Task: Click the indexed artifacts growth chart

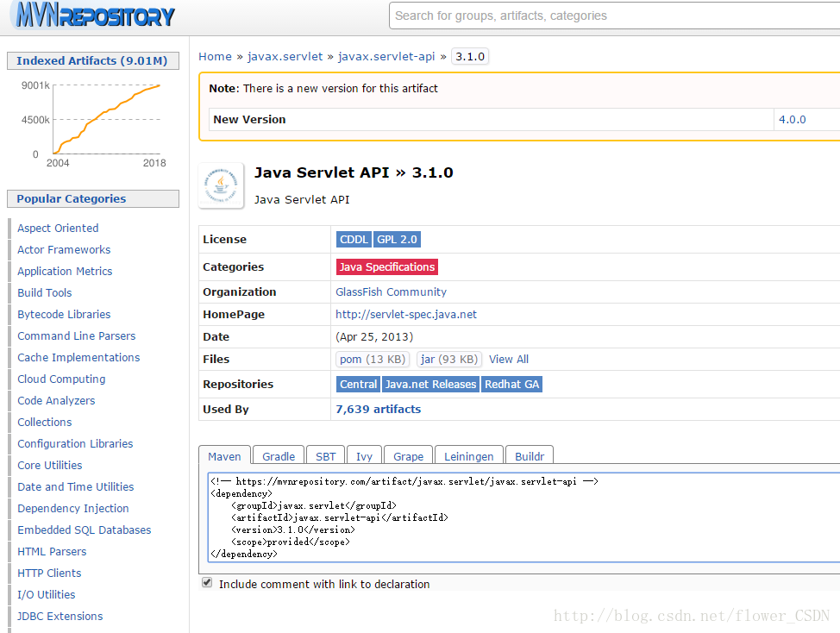Action: pos(94,122)
